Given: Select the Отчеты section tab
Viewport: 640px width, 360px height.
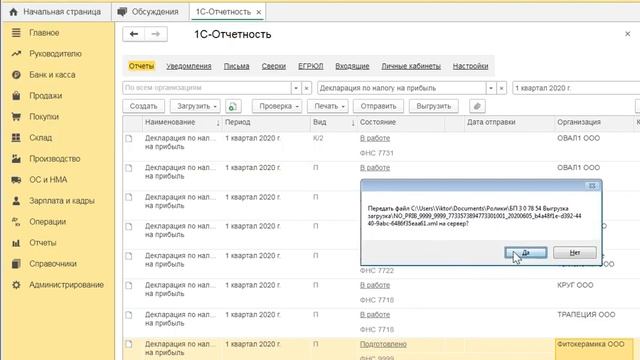Looking at the screenshot, I should [x=141, y=66].
